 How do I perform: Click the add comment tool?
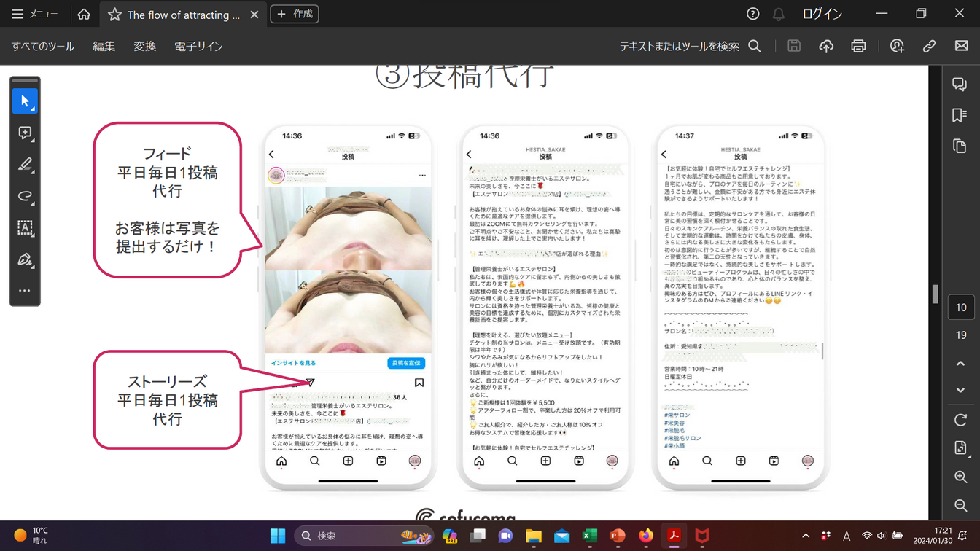click(25, 133)
